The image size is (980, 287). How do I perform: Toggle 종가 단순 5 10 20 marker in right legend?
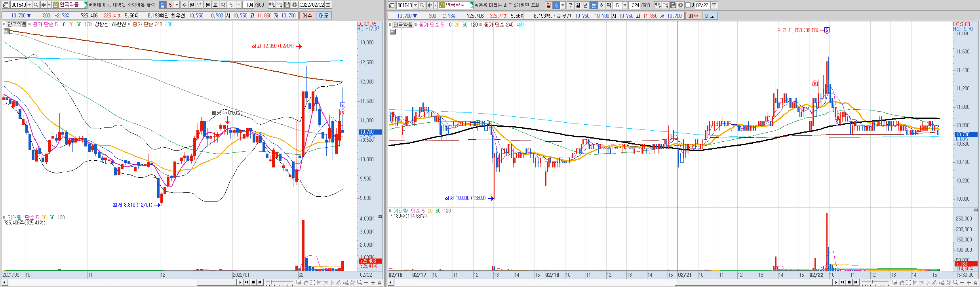415,25
